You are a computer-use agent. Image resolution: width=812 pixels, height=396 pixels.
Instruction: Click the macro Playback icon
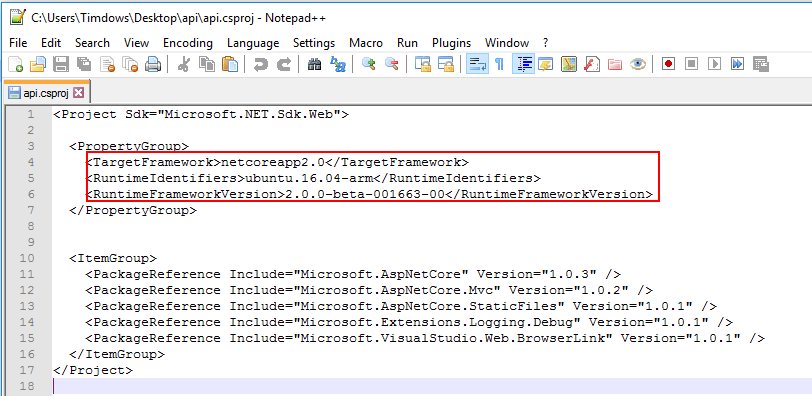[x=714, y=64]
